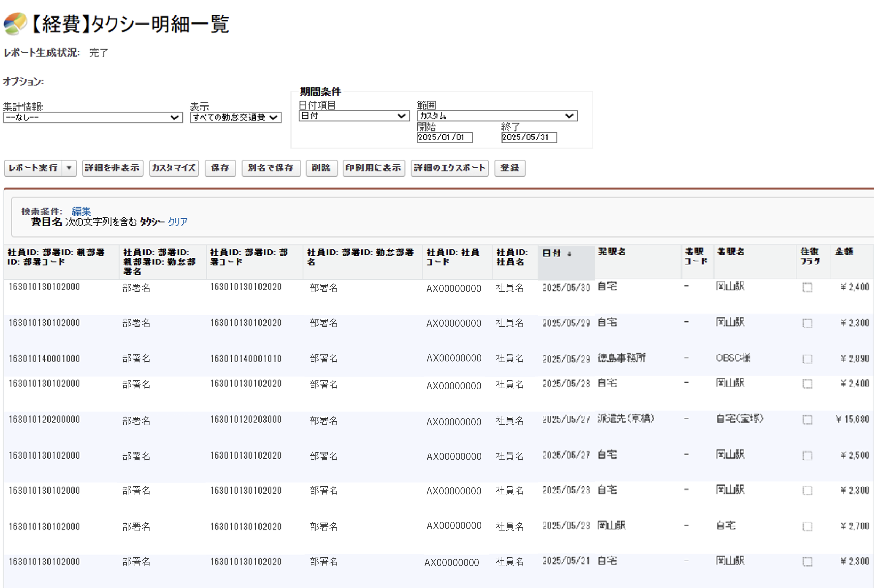Viewport: 874px width, 588px height.
Task: Click 印刷用に表示 button
Action: [x=373, y=168]
